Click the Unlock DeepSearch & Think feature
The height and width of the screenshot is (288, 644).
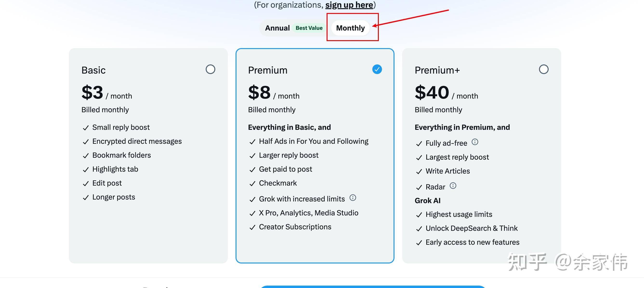472,228
